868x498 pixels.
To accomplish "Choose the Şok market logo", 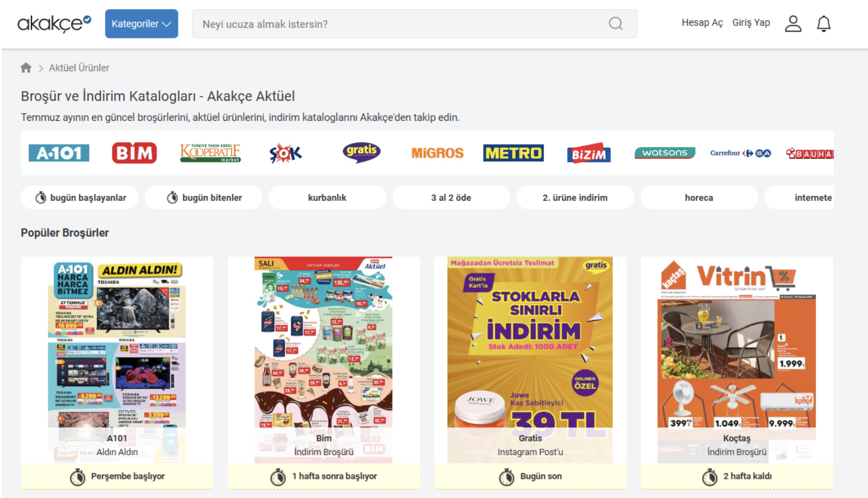I will point(286,153).
